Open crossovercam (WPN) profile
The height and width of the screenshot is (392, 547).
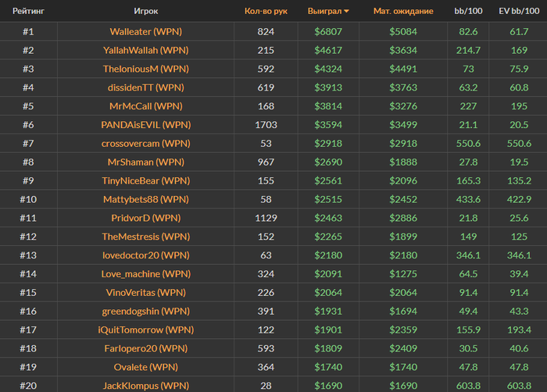tap(145, 144)
